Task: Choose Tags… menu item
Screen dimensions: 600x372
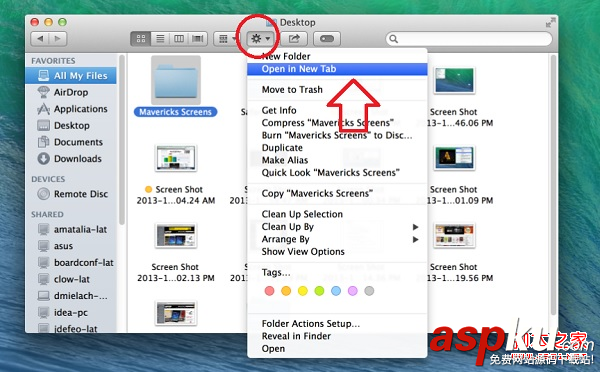Action: pyautogui.click(x=337, y=272)
